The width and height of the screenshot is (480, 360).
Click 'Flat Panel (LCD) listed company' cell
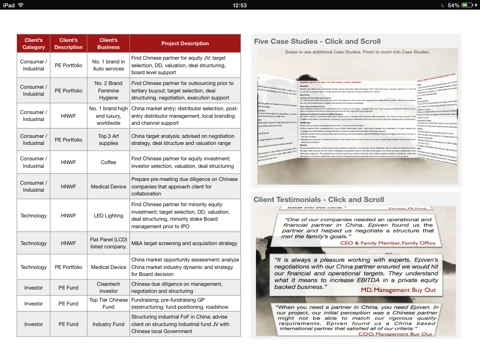pos(108,243)
